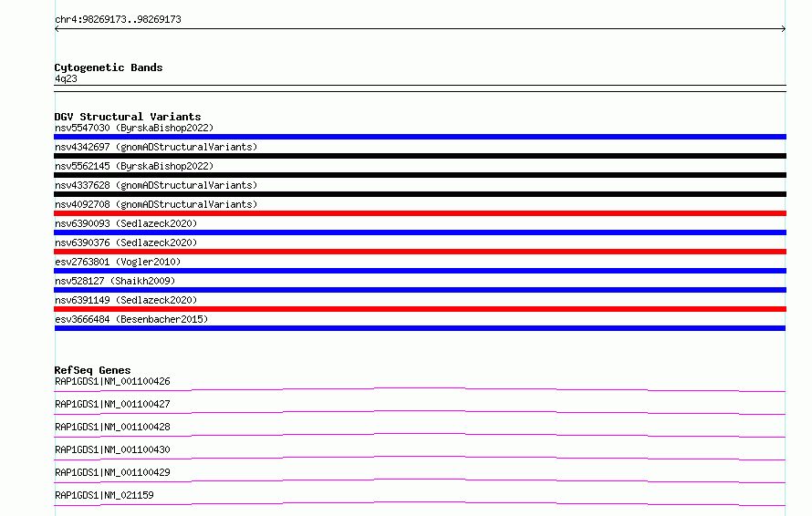Click the red bar below nsv6390376
812x516 pixels.
point(420,252)
